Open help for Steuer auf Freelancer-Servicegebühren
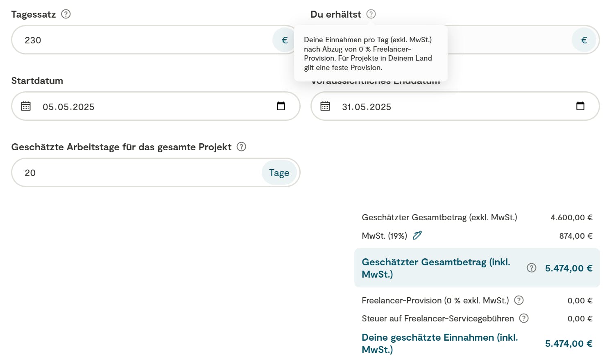Image resolution: width=607 pixels, height=364 pixels. [x=524, y=318]
